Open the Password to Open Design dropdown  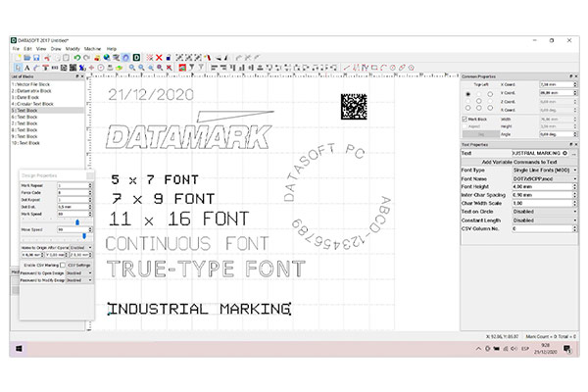click(78, 273)
